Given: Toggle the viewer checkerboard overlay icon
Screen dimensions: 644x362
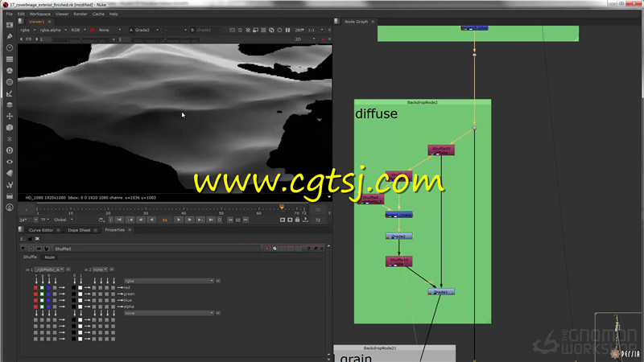Looking at the screenshot, I should tap(264, 30).
